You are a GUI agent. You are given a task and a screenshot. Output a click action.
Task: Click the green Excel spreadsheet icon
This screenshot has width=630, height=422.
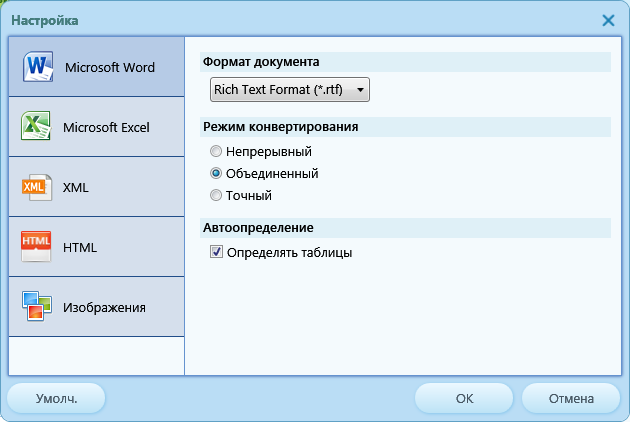coord(36,127)
